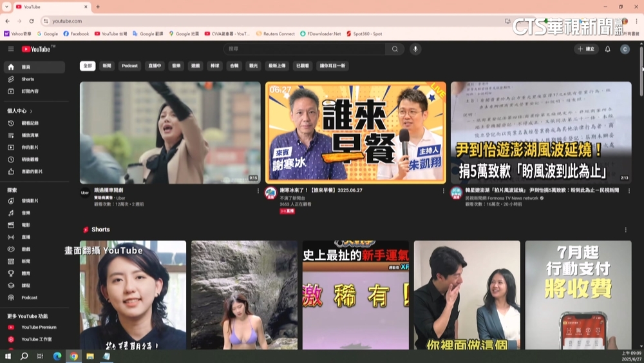
Task: Open 訂閱內容 subscriptions in sidebar
Action: [35, 92]
